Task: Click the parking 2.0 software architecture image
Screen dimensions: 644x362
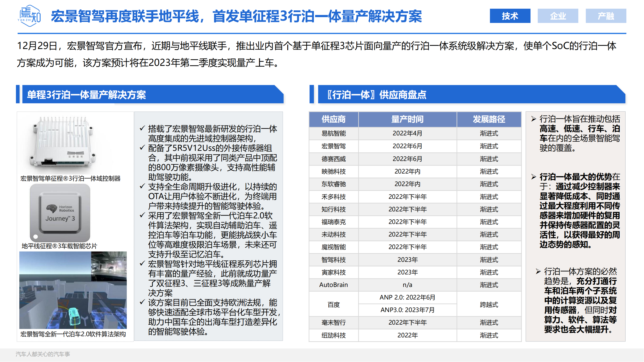Action: [x=73, y=290]
